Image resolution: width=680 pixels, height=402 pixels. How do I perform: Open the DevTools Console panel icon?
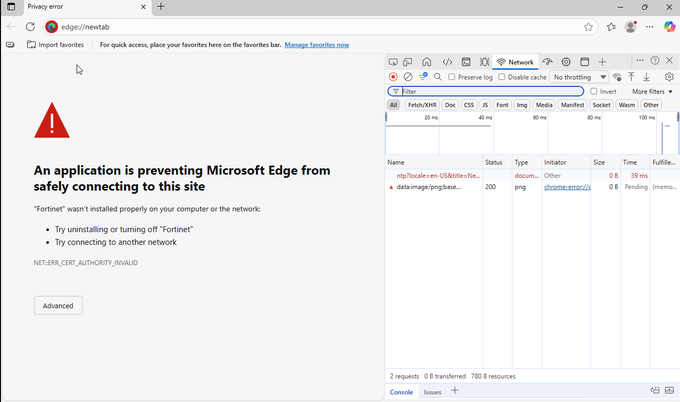tap(466, 62)
